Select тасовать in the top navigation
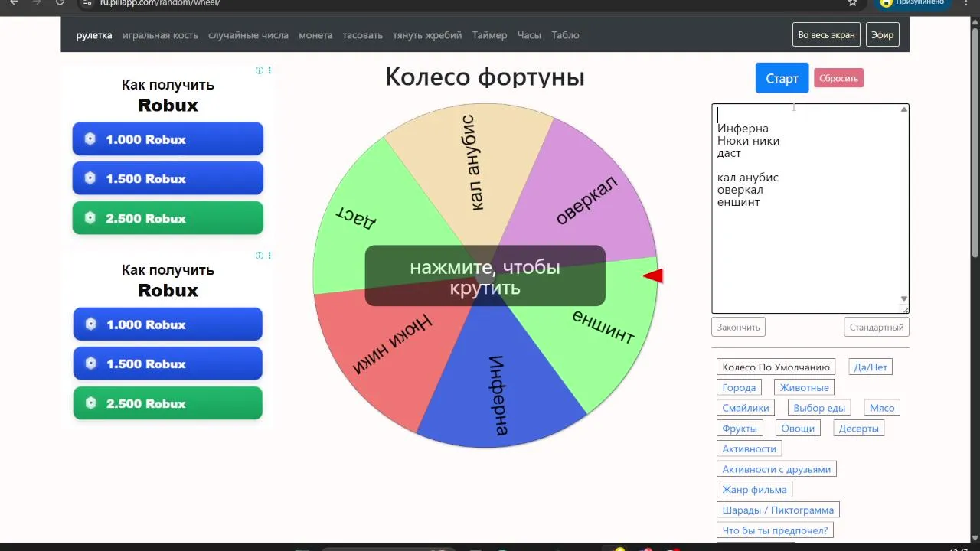980x551 pixels. coord(363,35)
